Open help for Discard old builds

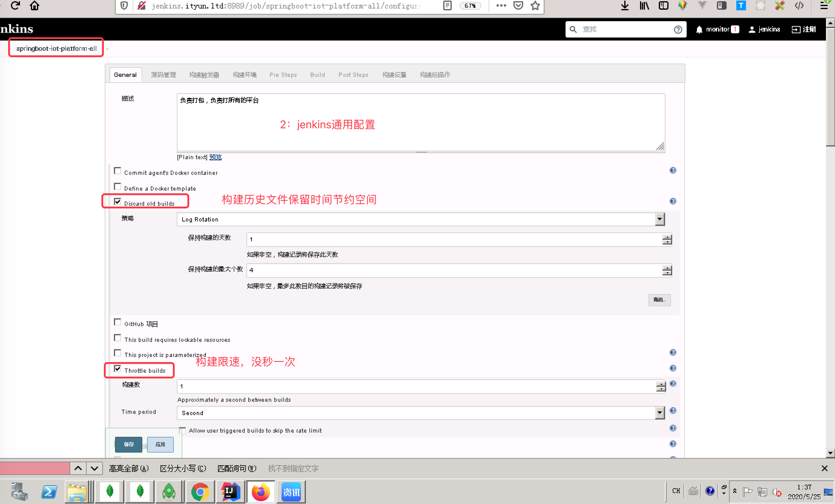point(673,201)
